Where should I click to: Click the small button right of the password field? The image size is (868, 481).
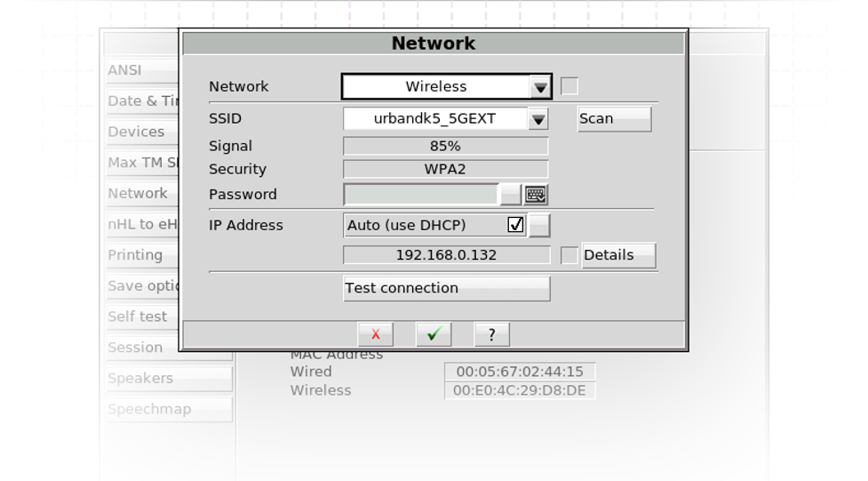click(x=510, y=195)
